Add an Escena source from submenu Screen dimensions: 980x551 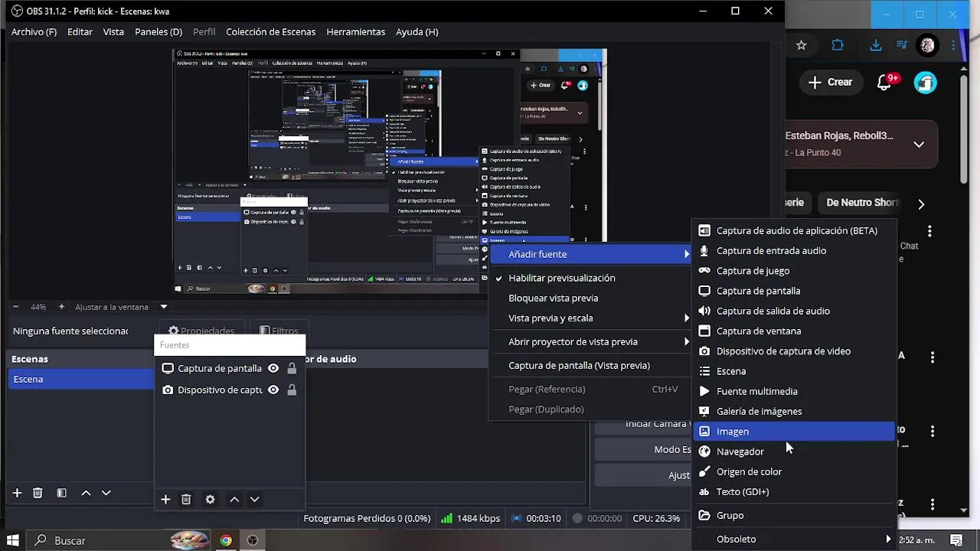794,371
